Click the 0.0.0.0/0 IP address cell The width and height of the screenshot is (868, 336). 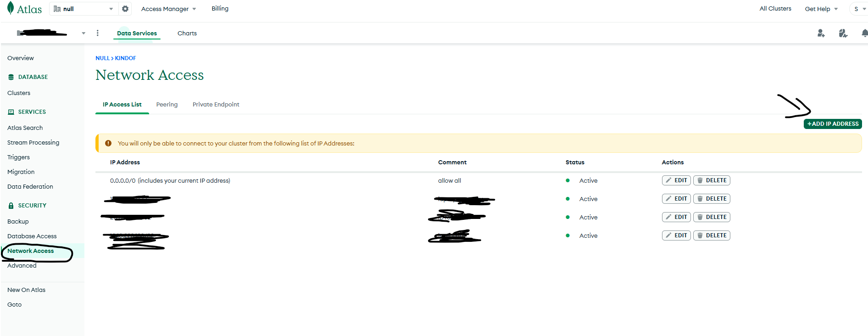(x=170, y=181)
